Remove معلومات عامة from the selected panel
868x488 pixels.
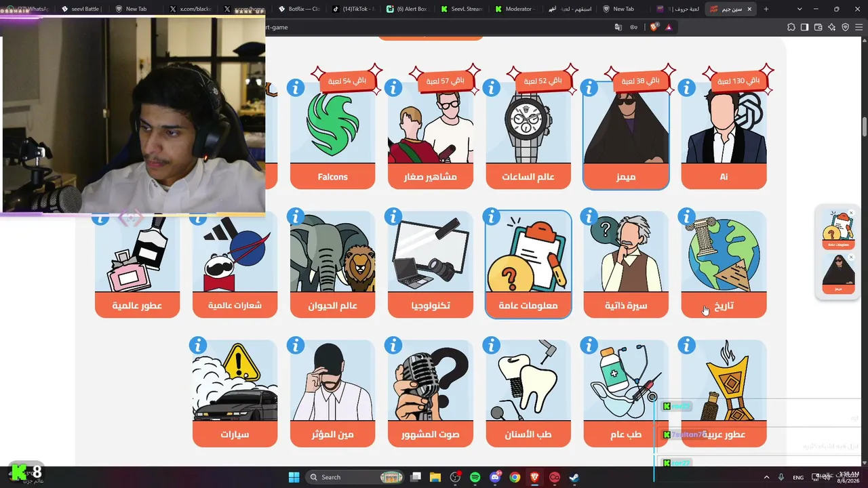pos(851,213)
